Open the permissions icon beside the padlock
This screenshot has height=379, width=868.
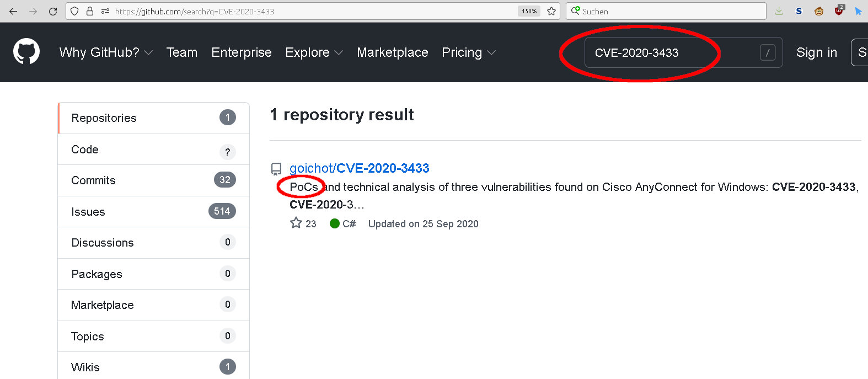coord(105,11)
